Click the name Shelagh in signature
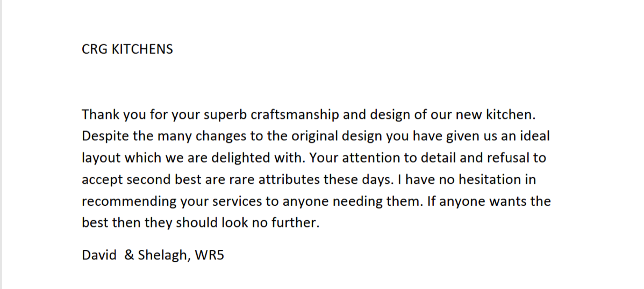Image resolution: width=644 pixels, height=289 pixels. [x=162, y=256]
